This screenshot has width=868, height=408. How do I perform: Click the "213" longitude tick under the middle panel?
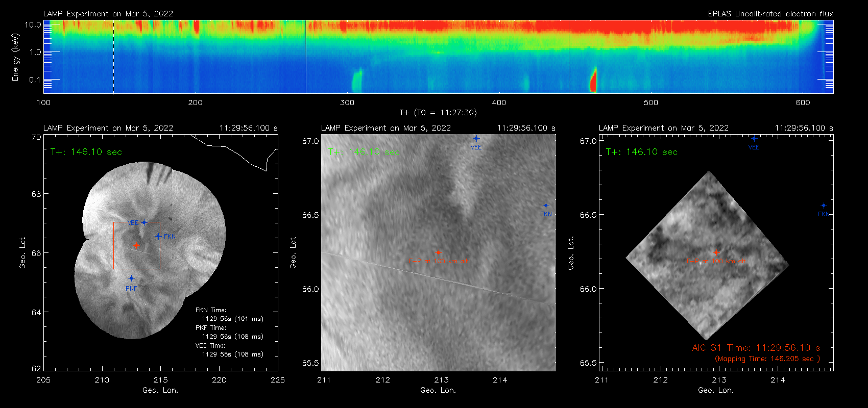(x=441, y=380)
